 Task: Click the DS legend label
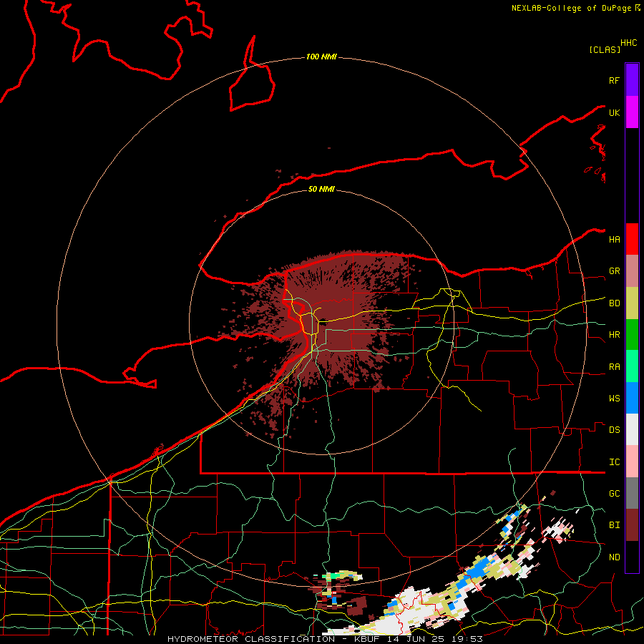614,430
